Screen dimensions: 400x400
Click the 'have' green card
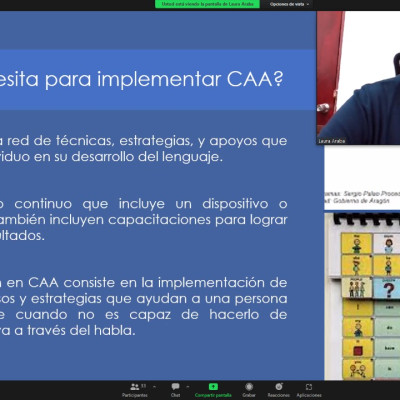pyautogui.click(x=388, y=348)
